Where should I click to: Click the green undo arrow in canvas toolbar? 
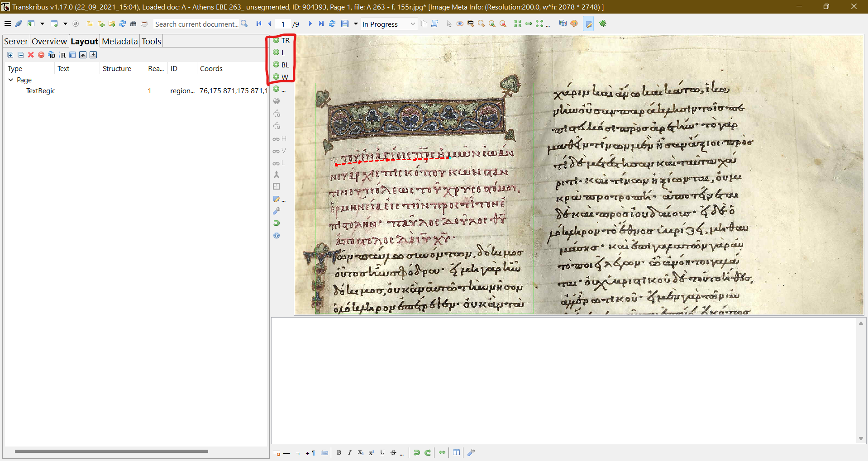277,223
